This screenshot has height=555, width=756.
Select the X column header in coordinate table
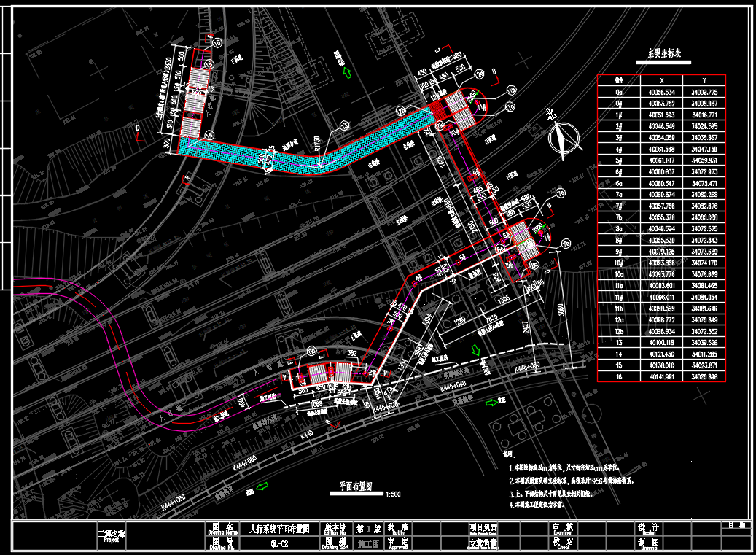click(661, 80)
